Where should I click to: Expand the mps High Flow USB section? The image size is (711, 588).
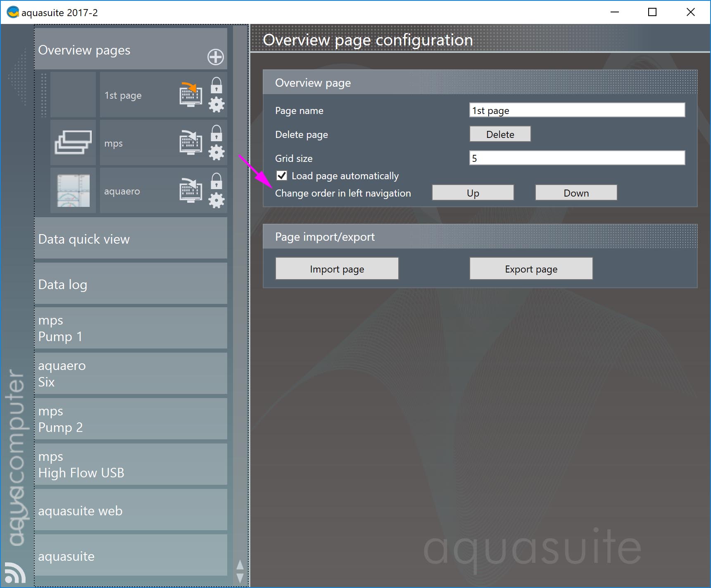click(131, 464)
